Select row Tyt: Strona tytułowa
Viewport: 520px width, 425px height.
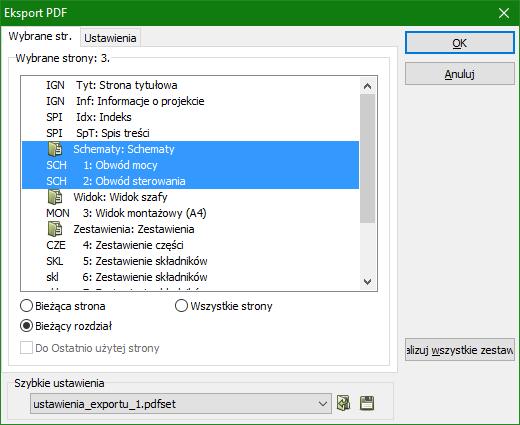click(190, 85)
